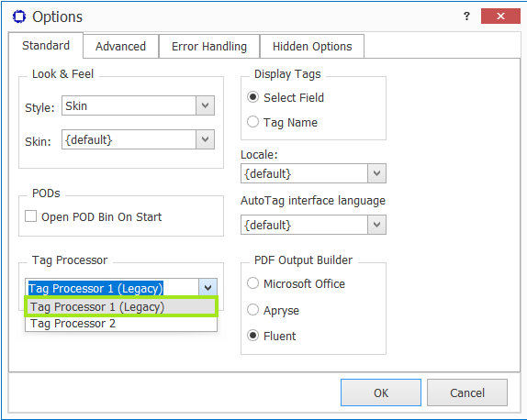Expand the Style dropdown arrow
Viewport: 527px width, 420px height.
tap(205, 105)
